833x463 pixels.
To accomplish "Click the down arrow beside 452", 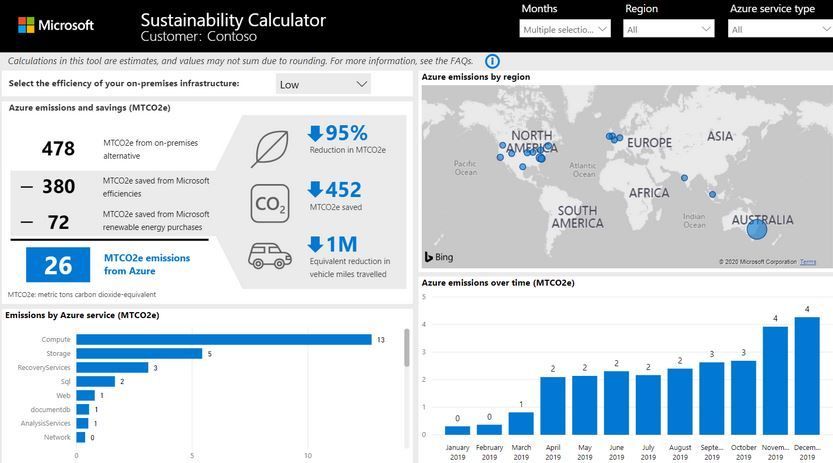I will tap(315, 189).
